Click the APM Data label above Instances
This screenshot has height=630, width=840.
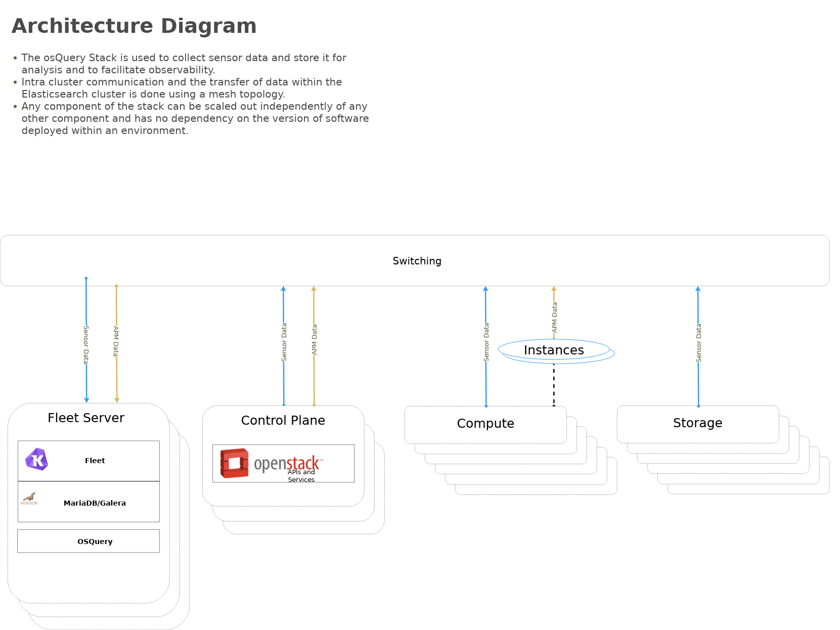pyautogui.click(x=555, y=318)
